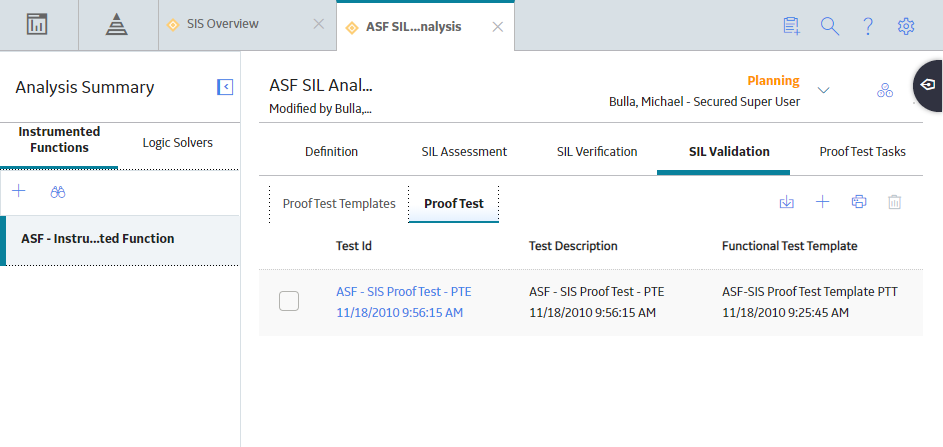
Task: Collapse the Analysis Summary panel
Action: [x=225, y=87]
